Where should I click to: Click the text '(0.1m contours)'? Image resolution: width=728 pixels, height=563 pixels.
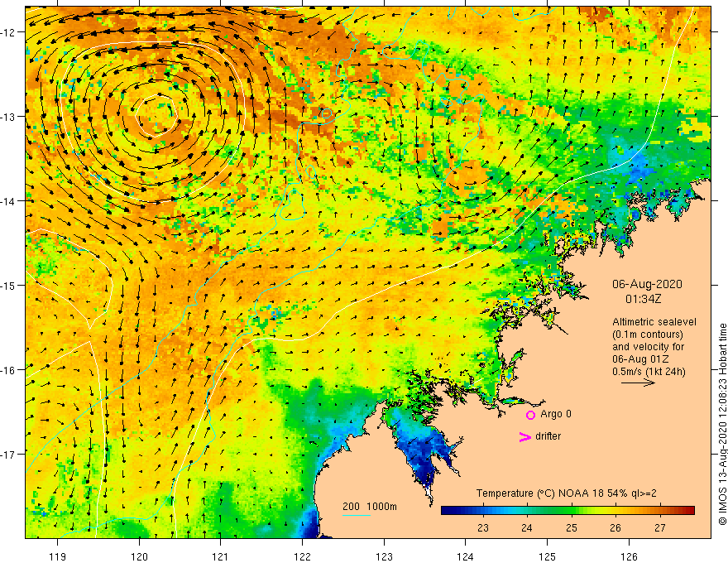648,334
